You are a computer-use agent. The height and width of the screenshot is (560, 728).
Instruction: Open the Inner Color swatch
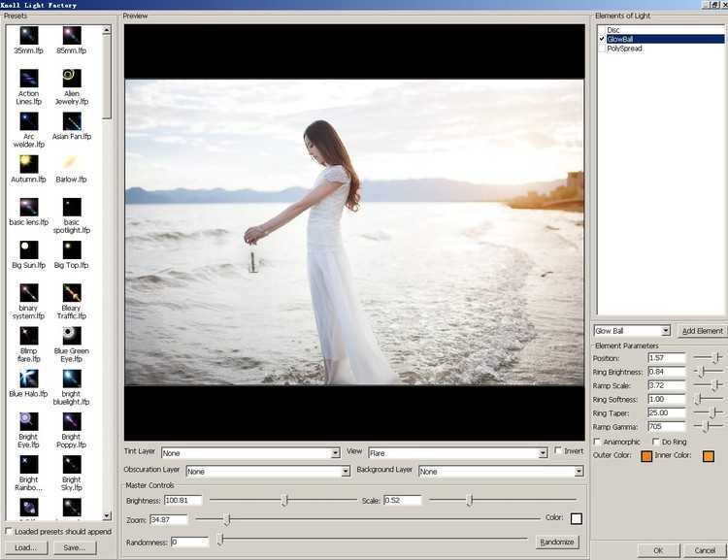[x=708, y=456]
